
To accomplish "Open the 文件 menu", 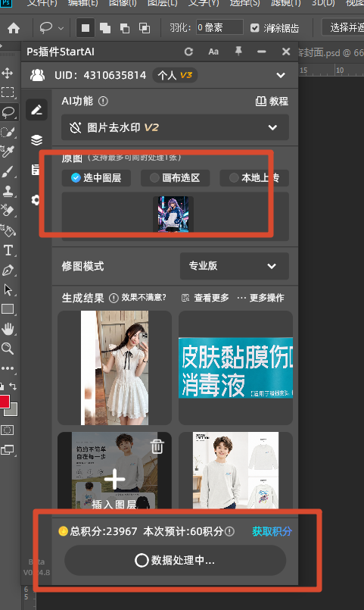I will click(42, 3).
